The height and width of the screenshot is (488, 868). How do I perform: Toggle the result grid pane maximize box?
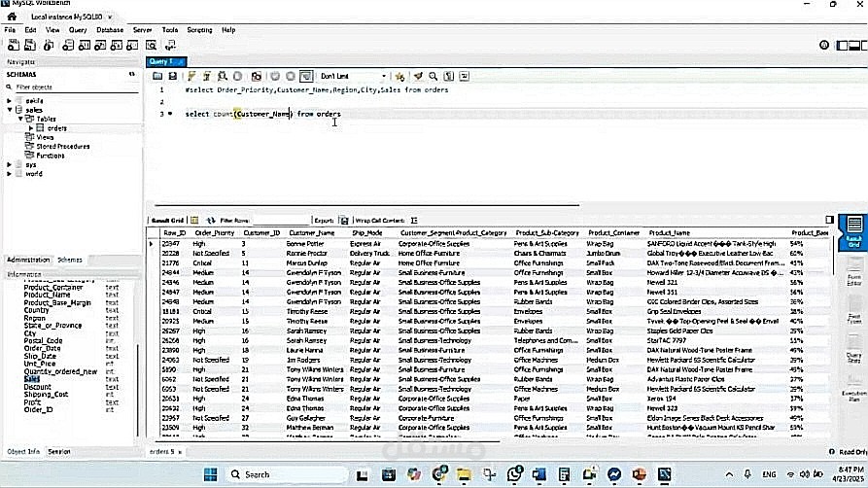coord(829,220)
